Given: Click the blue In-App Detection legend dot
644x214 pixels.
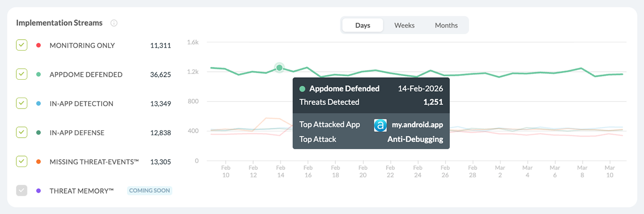Looking at the screenshot, I should click(x=38, y=104).
